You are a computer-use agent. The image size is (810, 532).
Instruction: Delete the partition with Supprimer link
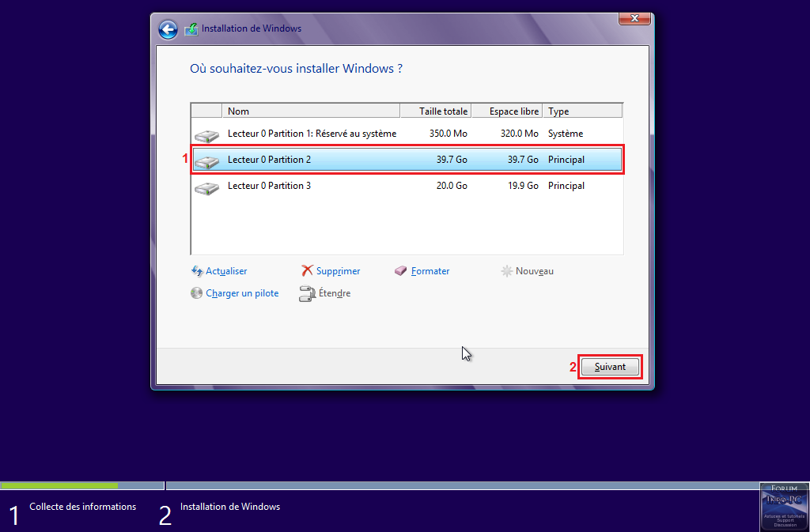[x=339, y=271]
